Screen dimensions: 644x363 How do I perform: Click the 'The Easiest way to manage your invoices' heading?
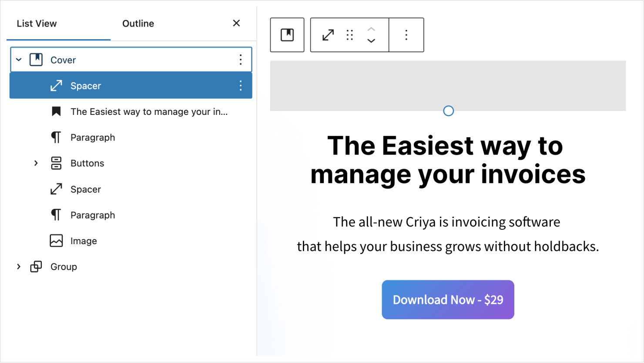pyautogui.click(x=448, y=160)
